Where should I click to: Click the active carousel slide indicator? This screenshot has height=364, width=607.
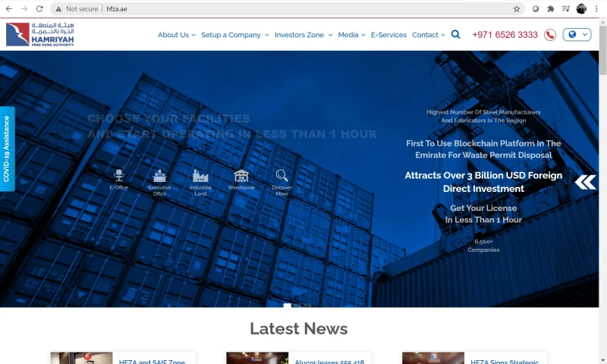[x=288, y=306]
